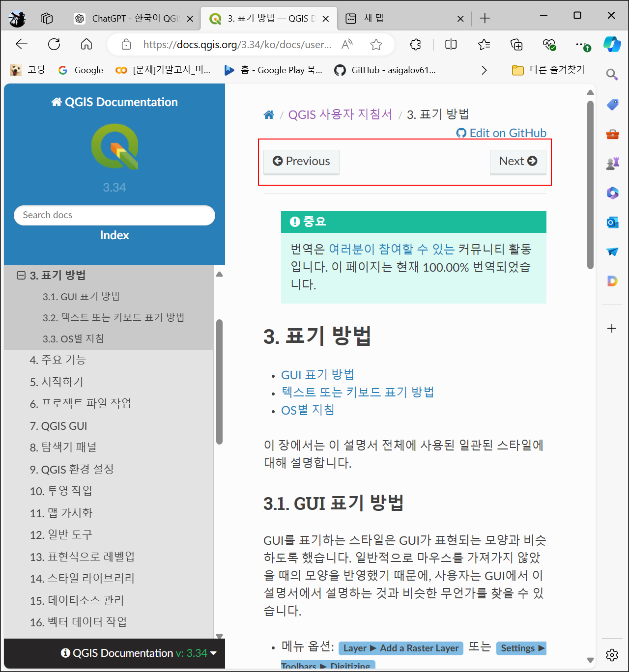Click the main page scrollbar thumb
The image size is (629, 672).
(590, 185)
